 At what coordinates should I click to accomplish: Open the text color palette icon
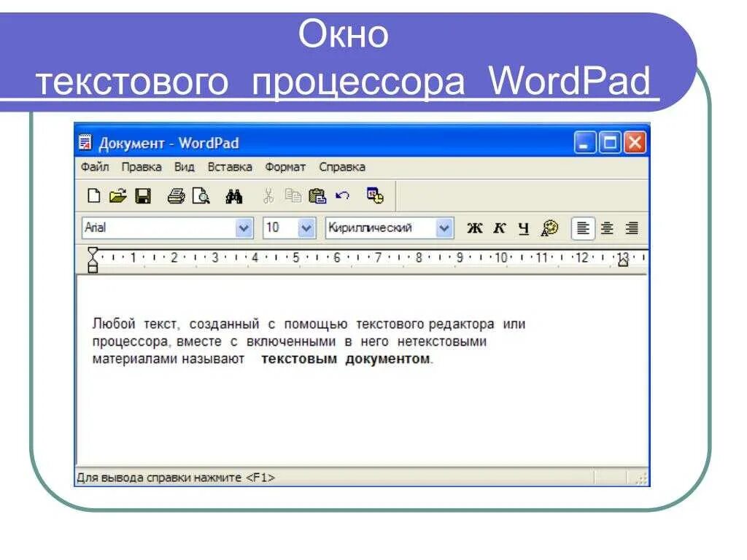click(549, 228)
